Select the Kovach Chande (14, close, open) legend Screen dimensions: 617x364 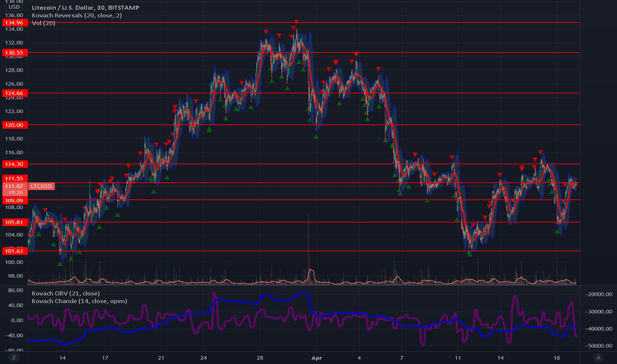pos(79,301)
